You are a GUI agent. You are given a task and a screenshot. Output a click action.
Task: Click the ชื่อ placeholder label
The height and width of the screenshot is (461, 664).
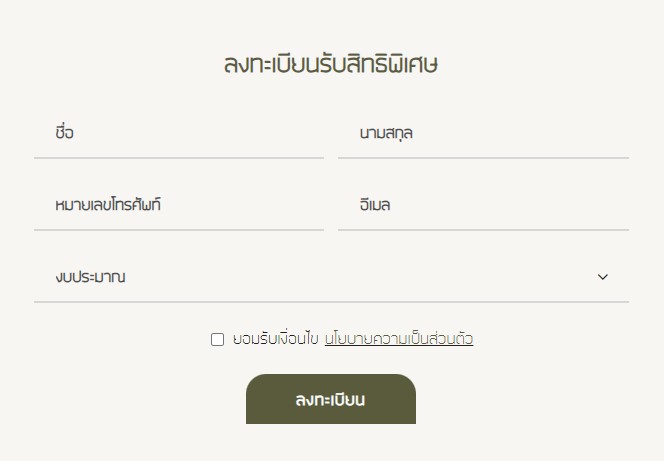pyautogui.click(x=65, y=133)
